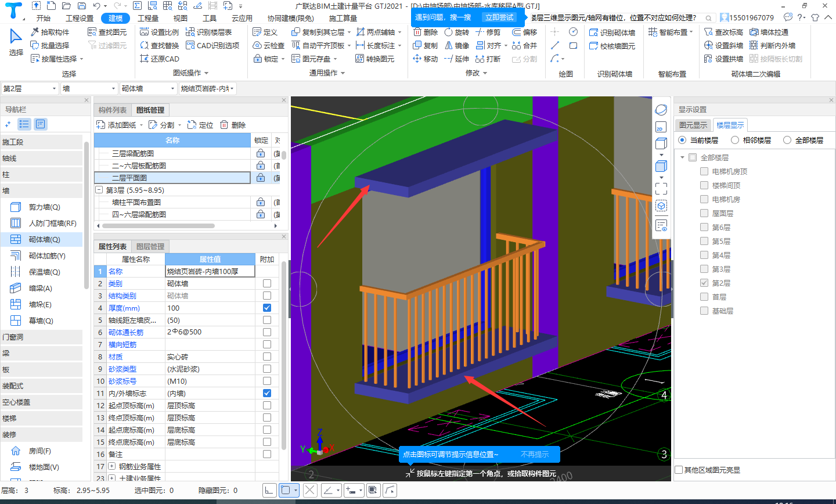Switch to the 图元显示 tab
836x504 pixels.
pos(693,125)
